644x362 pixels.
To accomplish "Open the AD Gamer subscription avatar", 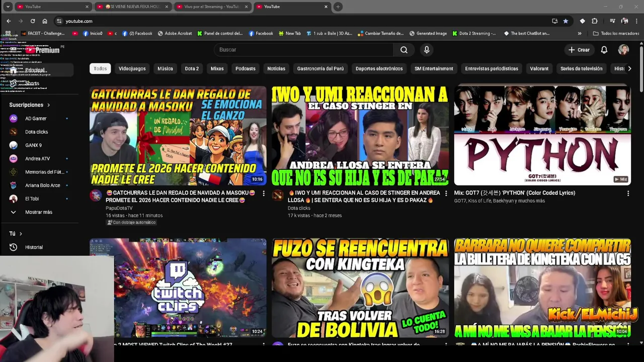I will click(14, 118).
